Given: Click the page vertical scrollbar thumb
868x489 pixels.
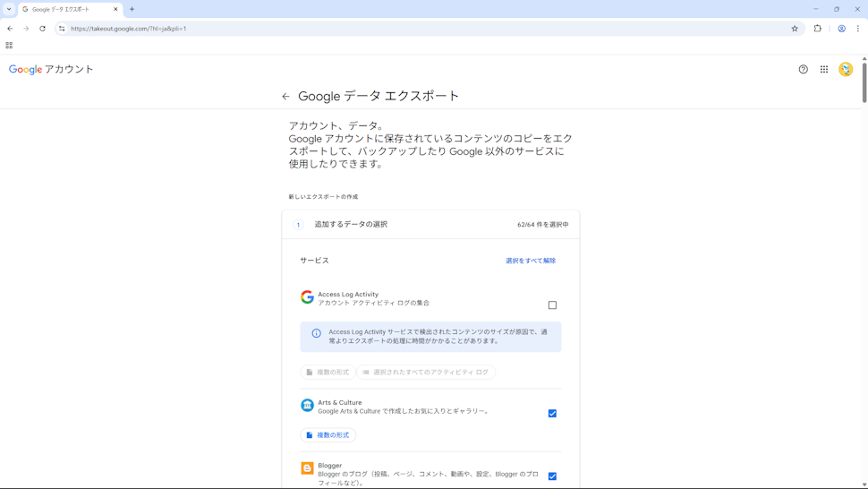Looking at the screenshot, I should 864,82.
